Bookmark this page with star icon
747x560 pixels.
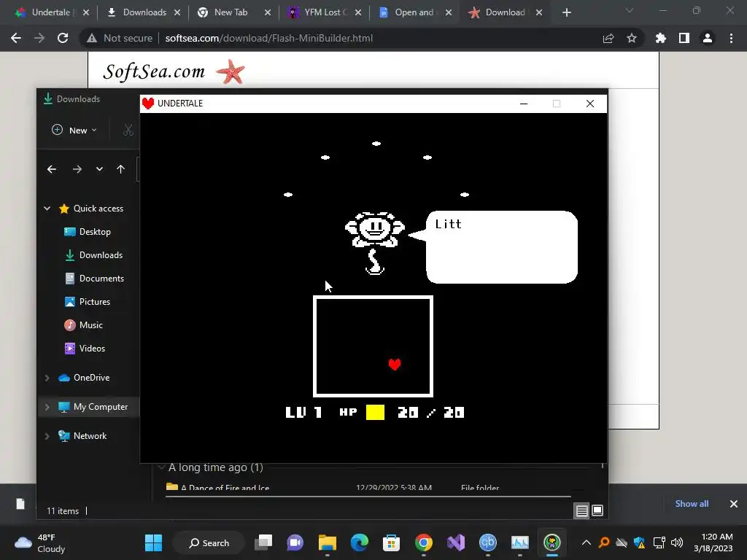tap(632, 38)
